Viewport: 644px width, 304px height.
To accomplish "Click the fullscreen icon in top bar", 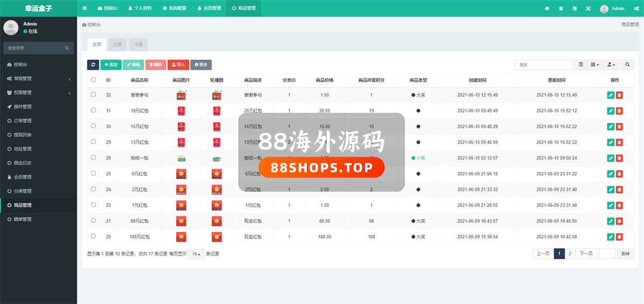I will point(588,9).
